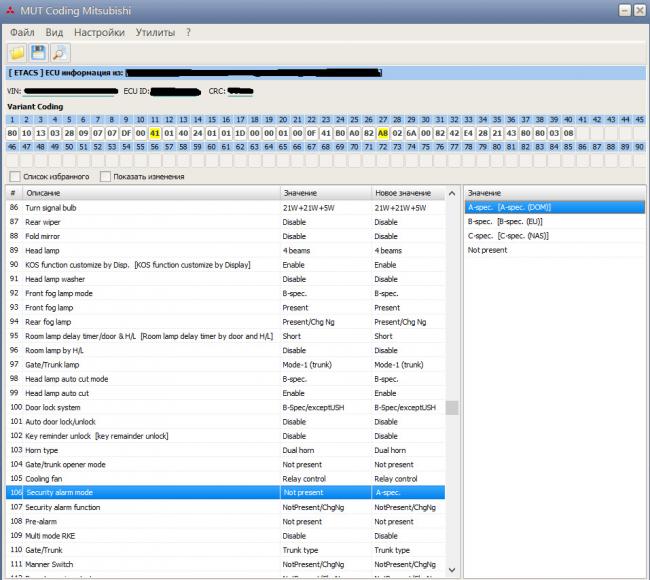Open the Настройки menu

coord(99,32)
